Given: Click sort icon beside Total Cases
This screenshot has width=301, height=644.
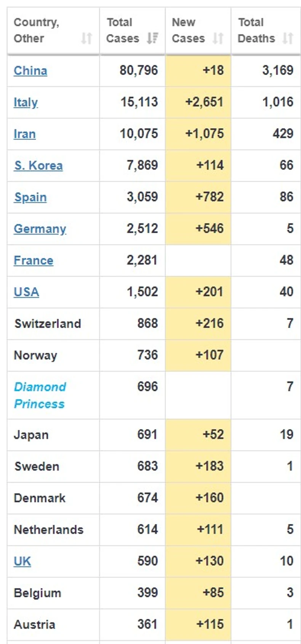Looking at the screenshot, I should pyautogui.click(x=152, y=38).
